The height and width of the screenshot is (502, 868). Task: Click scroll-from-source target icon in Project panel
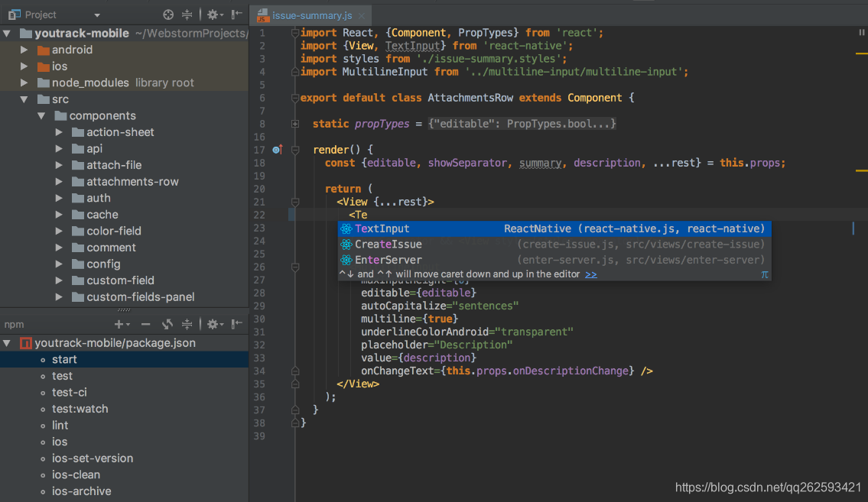pyautogui.click(x=168, y=15)
